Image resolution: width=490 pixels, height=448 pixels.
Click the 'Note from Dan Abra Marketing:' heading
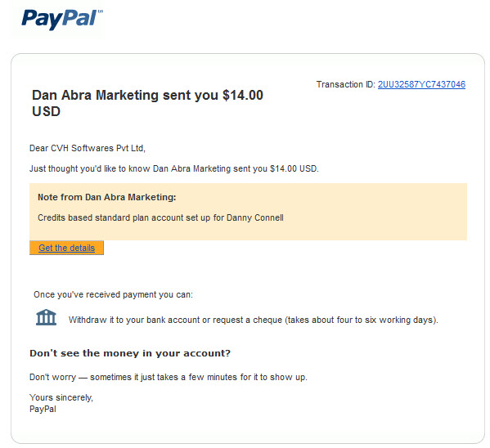pos(107,197)
